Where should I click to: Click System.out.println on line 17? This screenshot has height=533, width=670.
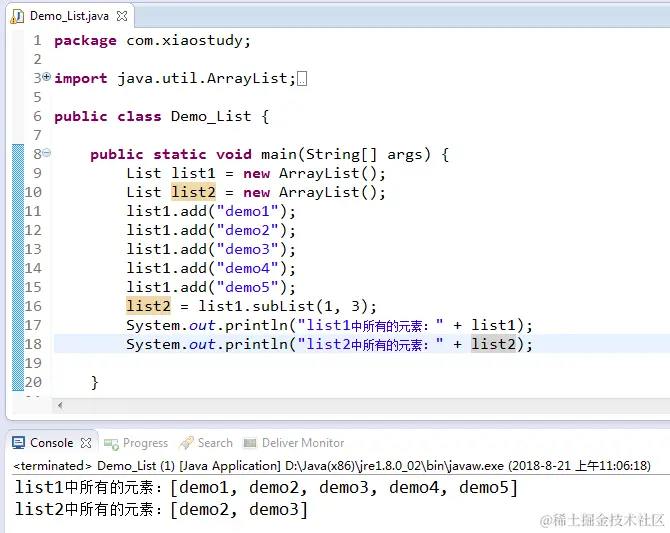coord(207,325)
